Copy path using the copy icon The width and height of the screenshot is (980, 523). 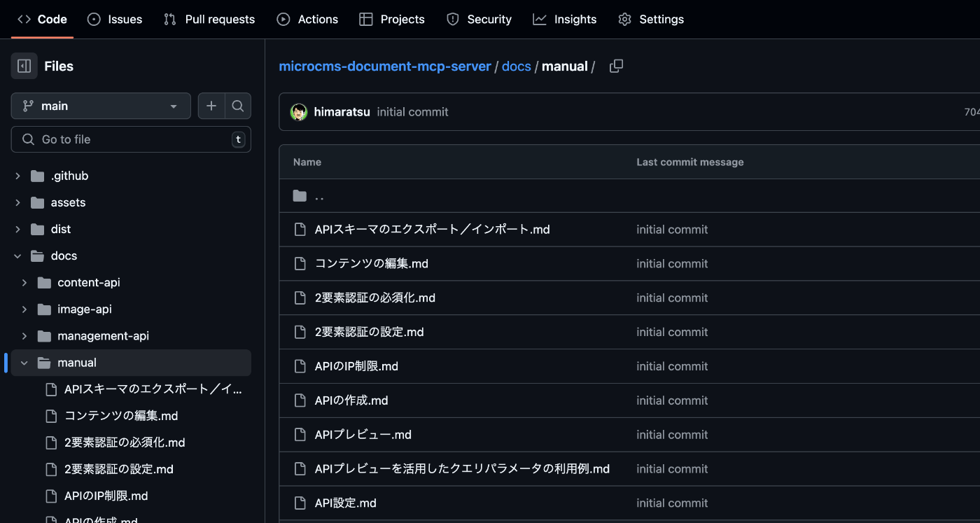click(x=616, y=67)
